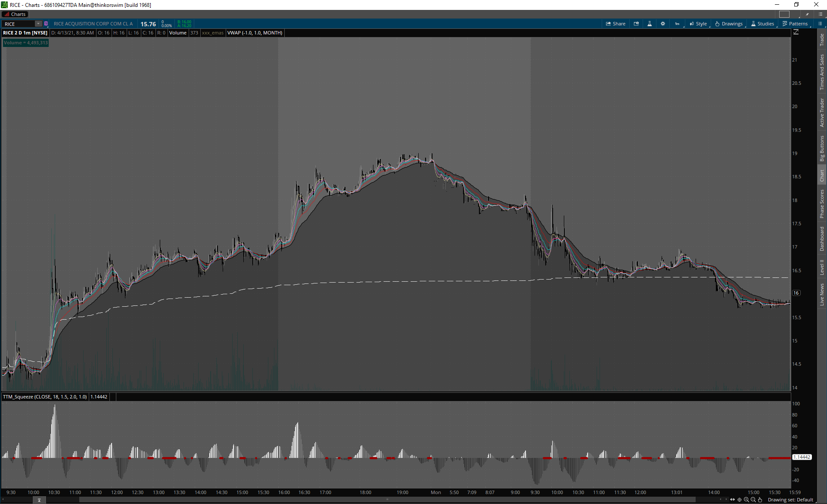Select the pointing hand drawing tool icon
Viewport: 827px width, 504px height.
[x=760, y=500]
